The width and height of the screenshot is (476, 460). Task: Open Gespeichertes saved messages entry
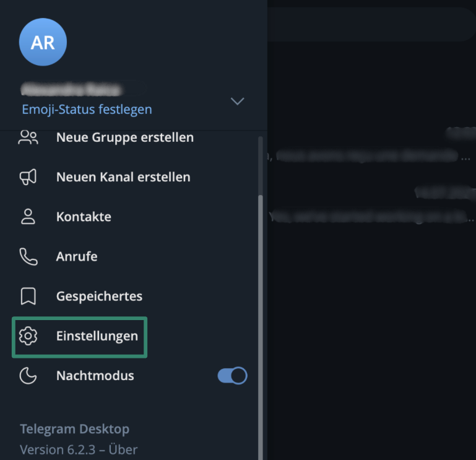click(x=99, y=296)
